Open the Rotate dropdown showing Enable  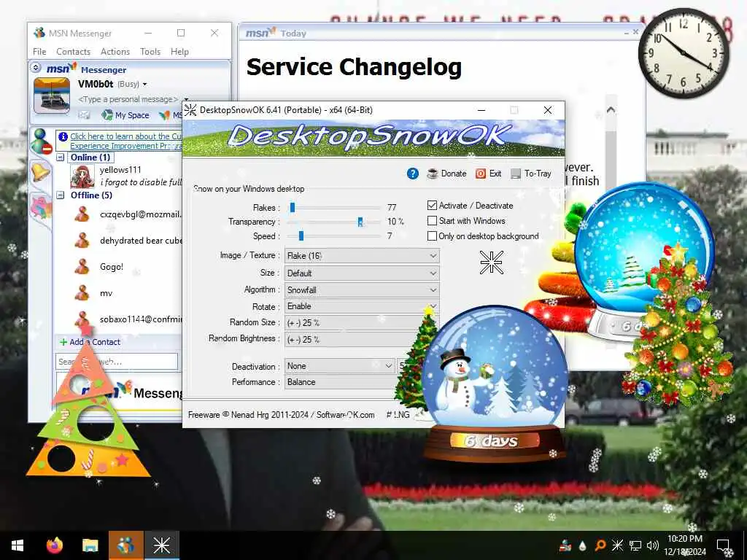362,306
